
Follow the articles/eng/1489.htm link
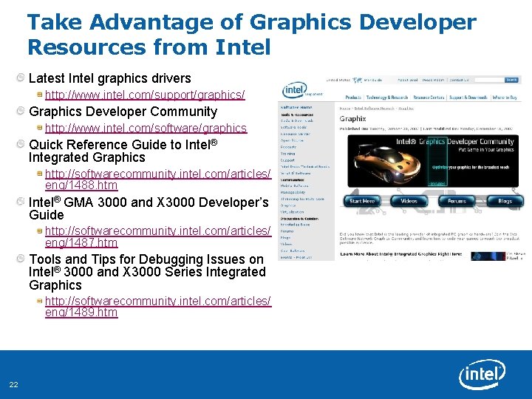158,307
